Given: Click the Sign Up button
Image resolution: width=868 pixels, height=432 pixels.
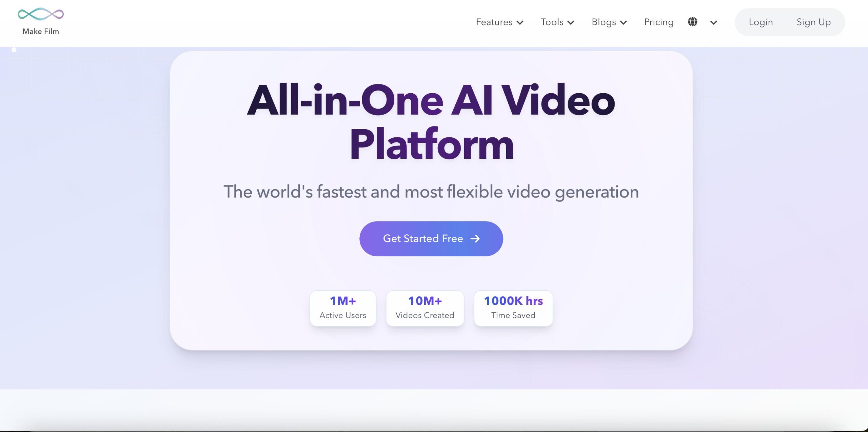Looking at the screenshot, I should click(x=813, y=22).
